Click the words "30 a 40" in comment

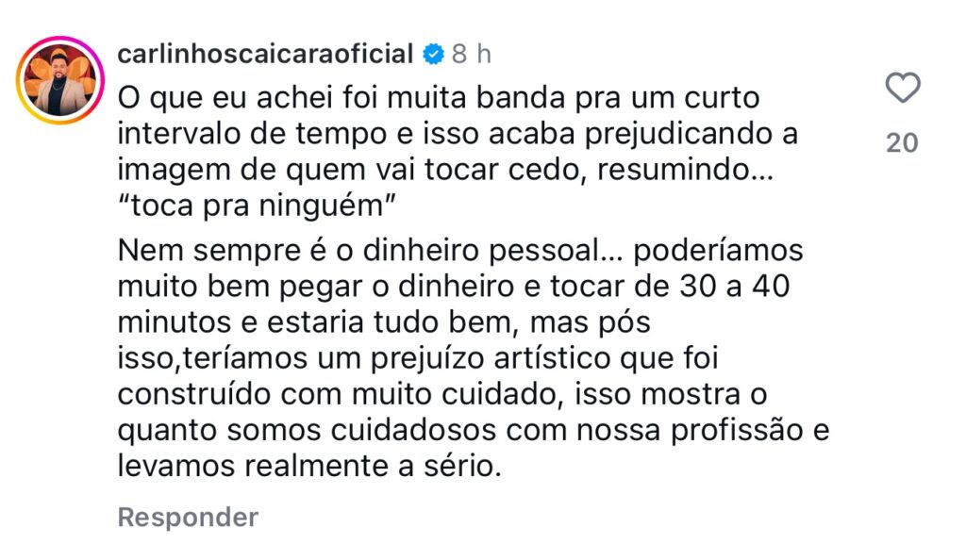[734, 287]
